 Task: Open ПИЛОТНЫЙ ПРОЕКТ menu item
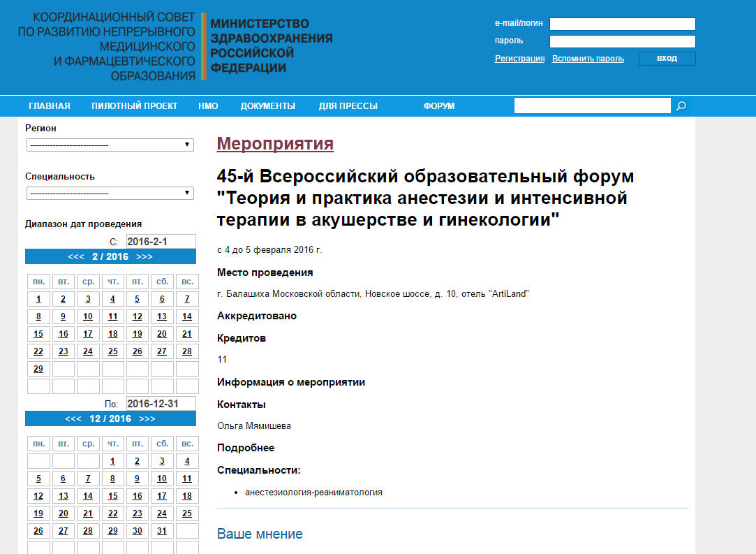(135, 105)
